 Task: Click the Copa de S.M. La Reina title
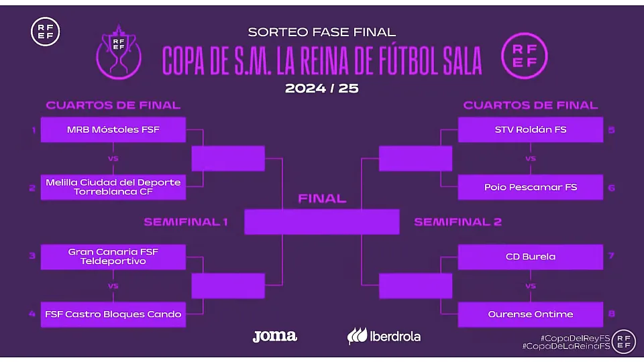click(321, 62)
